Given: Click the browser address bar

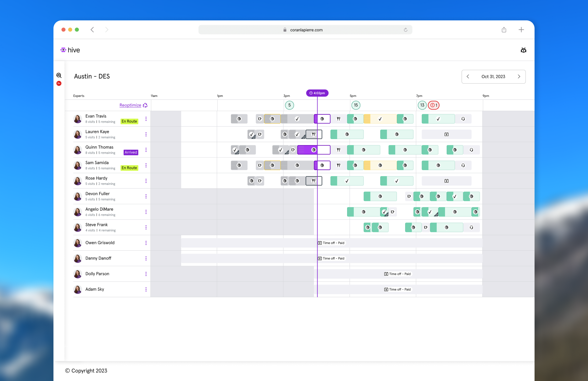Looking at the screenshot, I should pos(305,30).
